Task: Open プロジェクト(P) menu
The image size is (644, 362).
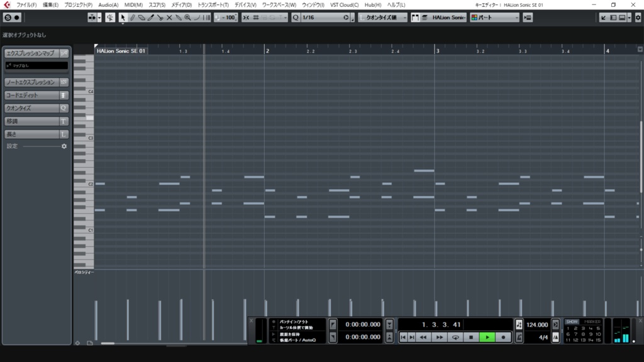Action: (x=78, y=5)
